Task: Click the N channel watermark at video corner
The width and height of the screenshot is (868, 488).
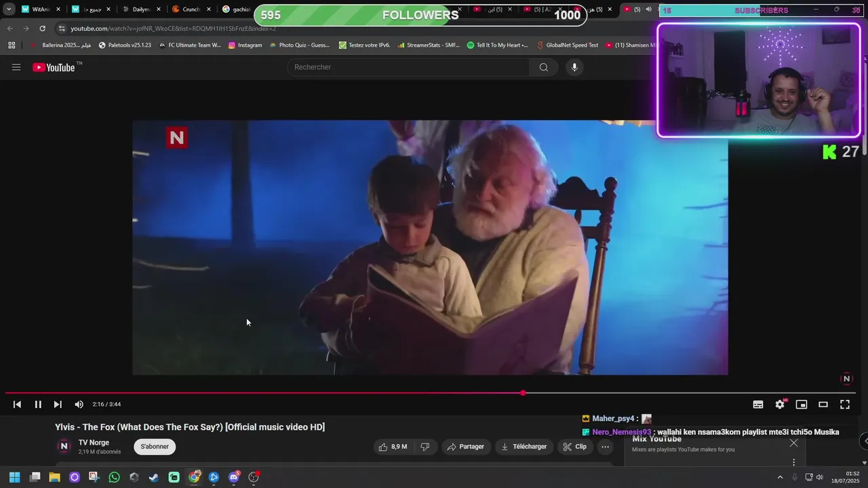Action: coord(846,379)
